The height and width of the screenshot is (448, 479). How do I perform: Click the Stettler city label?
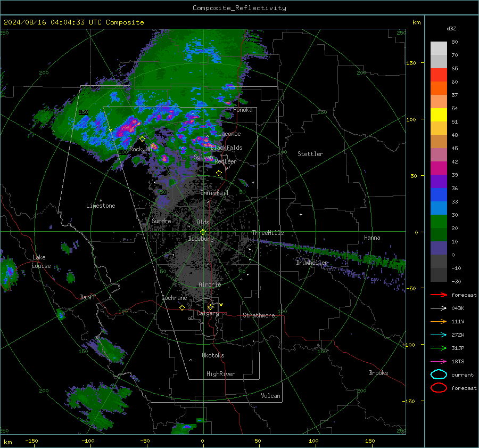point(310,154)
